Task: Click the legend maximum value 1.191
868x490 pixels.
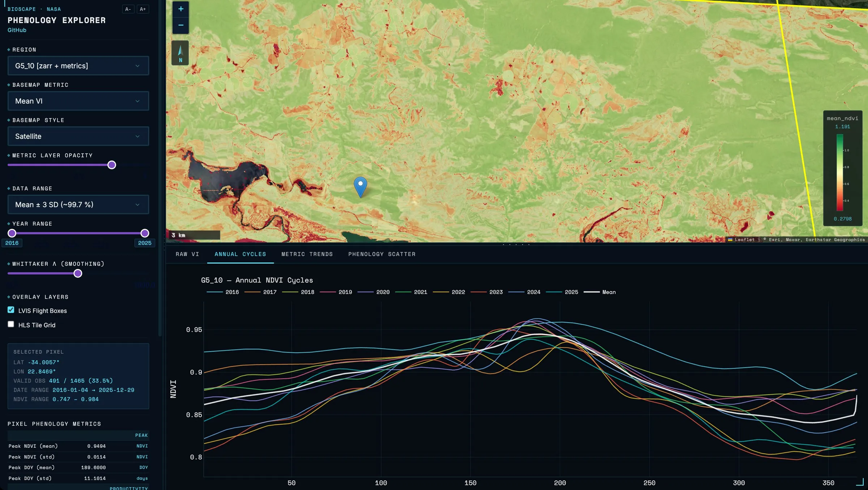Action: point(842,127)
